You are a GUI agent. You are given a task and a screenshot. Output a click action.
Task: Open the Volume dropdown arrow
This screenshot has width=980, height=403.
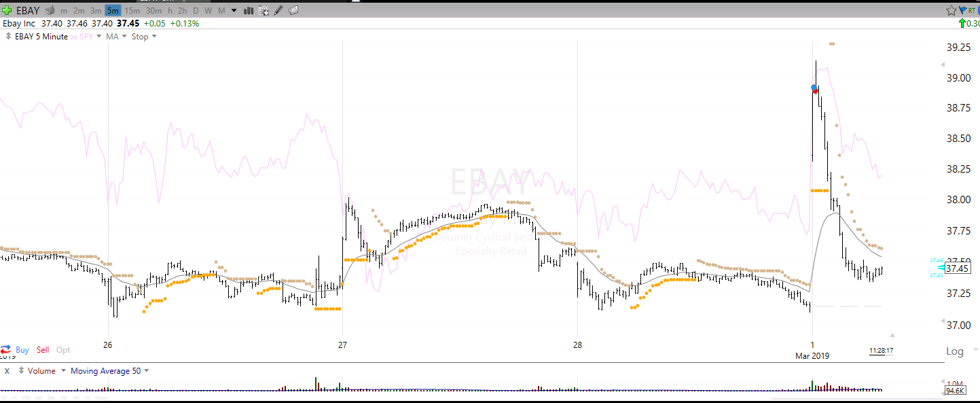point(64,371)
